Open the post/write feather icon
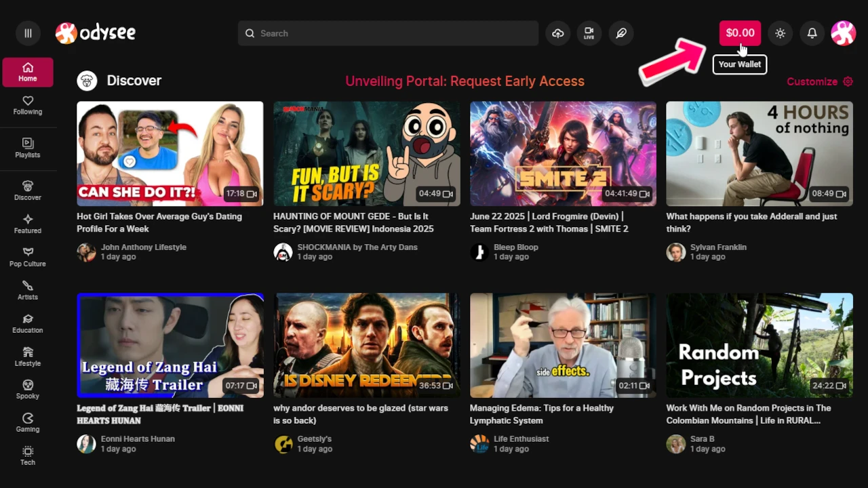Screen dimensions: 868x488 pos(621,33)
